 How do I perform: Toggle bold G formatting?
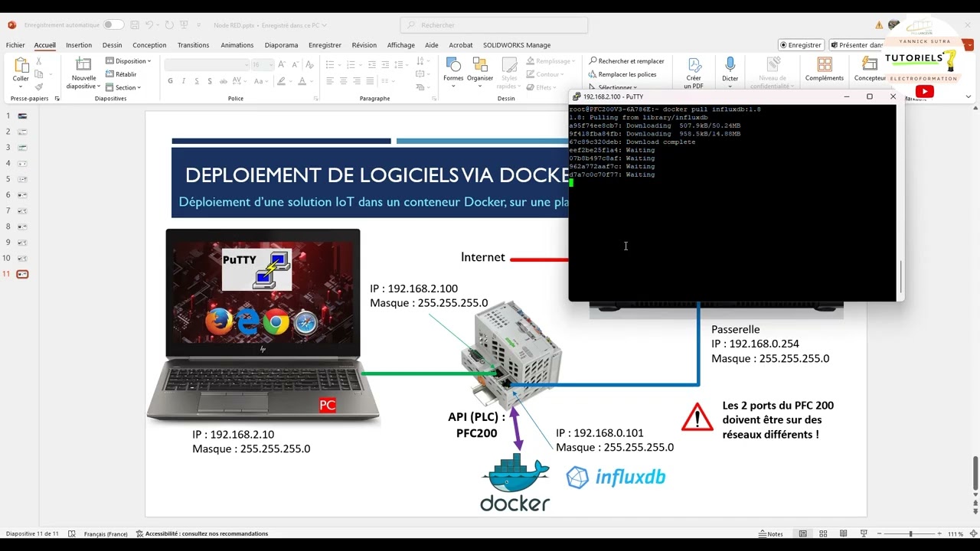(x=170, y=81)
